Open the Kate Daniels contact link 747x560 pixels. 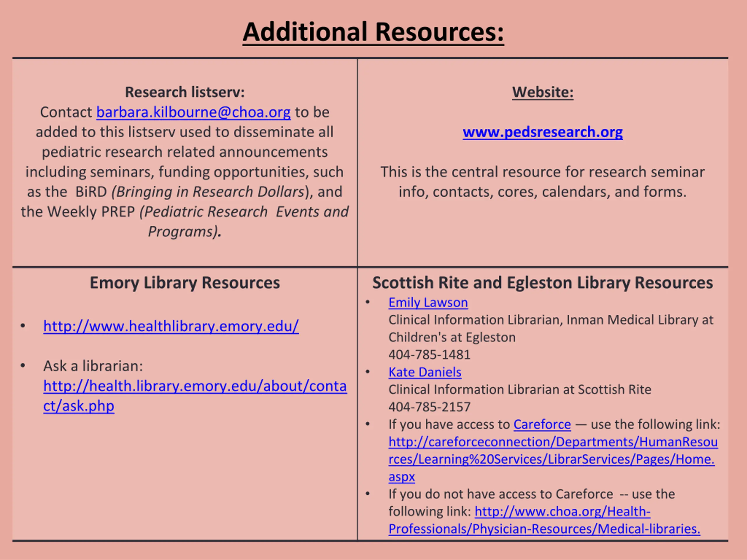tap(425, 372)
